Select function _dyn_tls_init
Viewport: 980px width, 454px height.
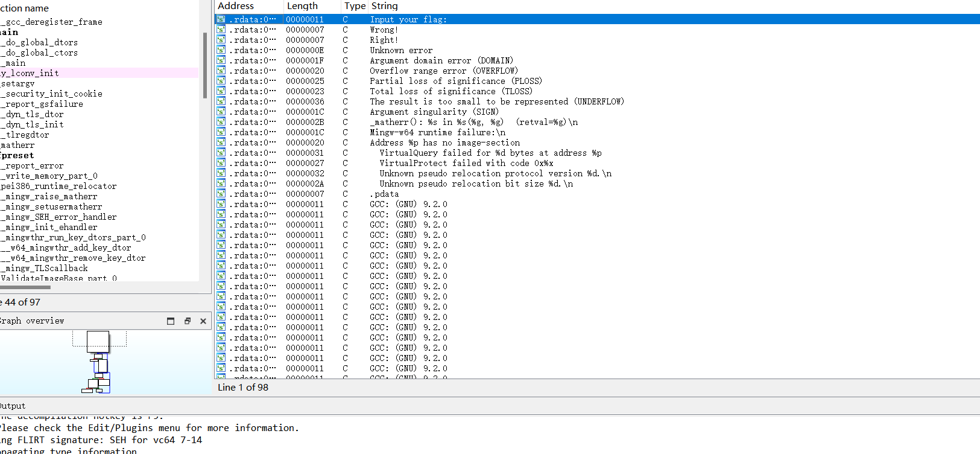click(32, 124)
